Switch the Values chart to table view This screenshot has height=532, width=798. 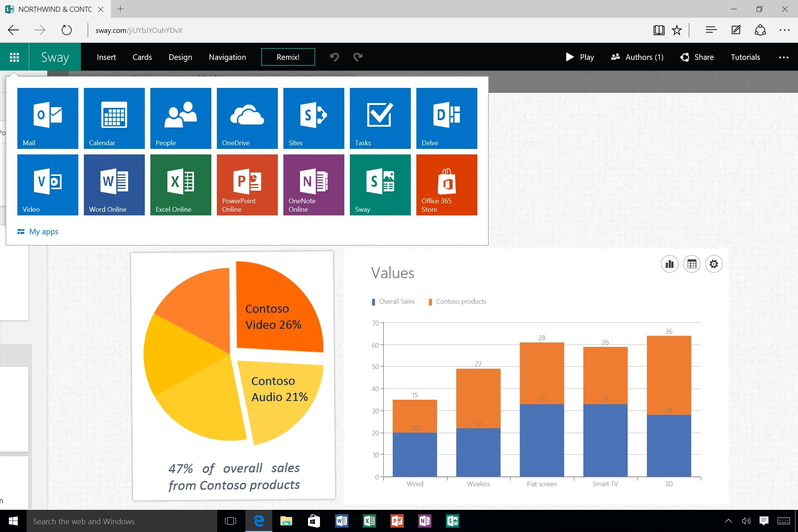(692, 264)
